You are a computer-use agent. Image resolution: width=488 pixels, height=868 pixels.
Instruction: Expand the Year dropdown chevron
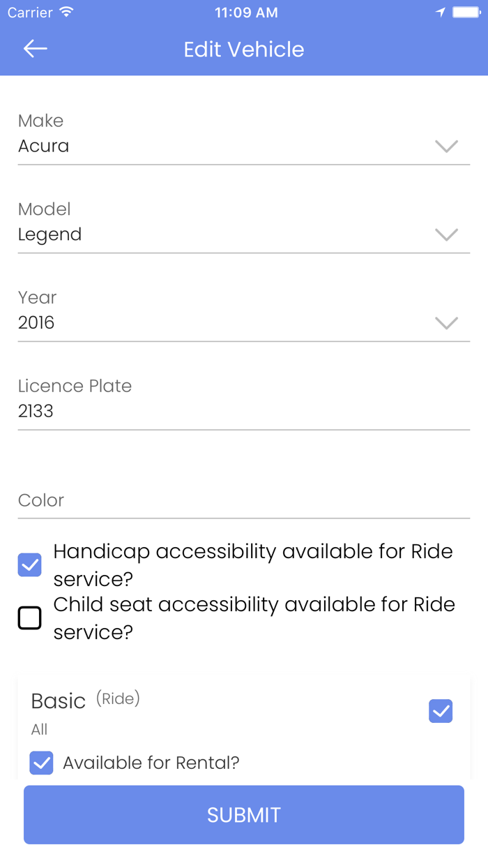[x=446, y=322]
